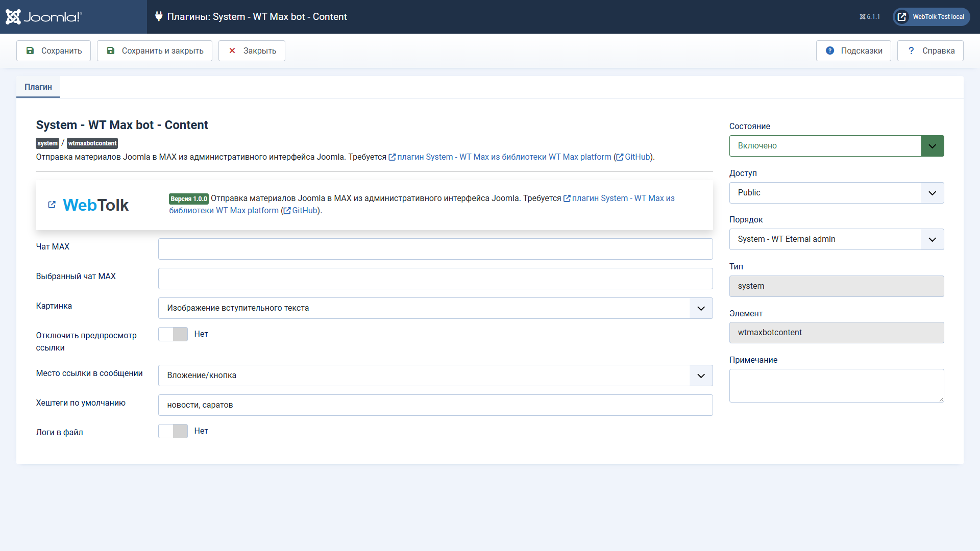The image size is (980, 551).
Task: Click the Состояние label
Action: pos(749,127)
